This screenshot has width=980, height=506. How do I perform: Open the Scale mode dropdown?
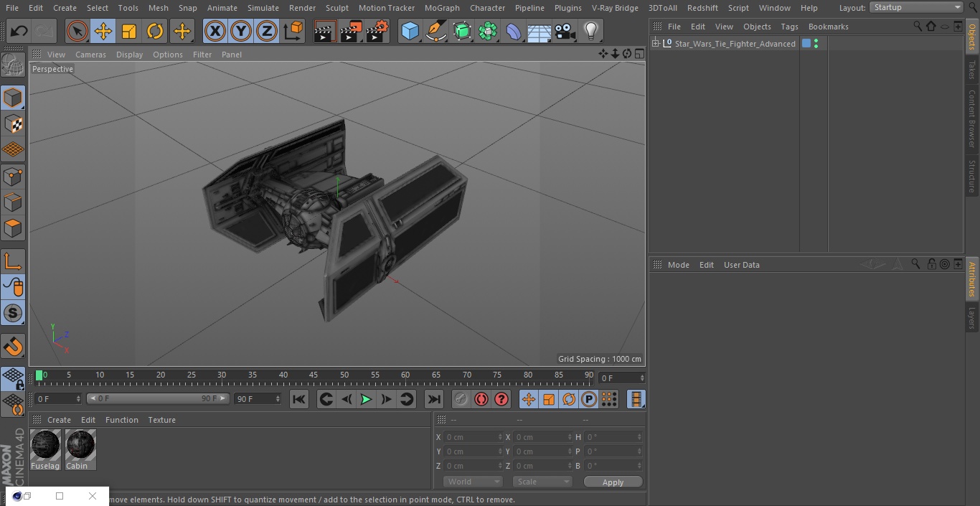coord(542,482)
